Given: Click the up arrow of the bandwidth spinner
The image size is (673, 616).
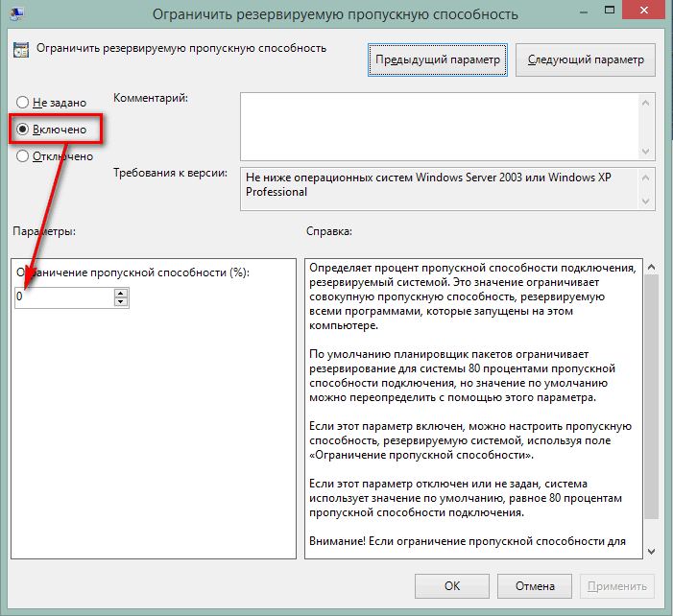Looking at the screenshot, I should click(121, 294).
